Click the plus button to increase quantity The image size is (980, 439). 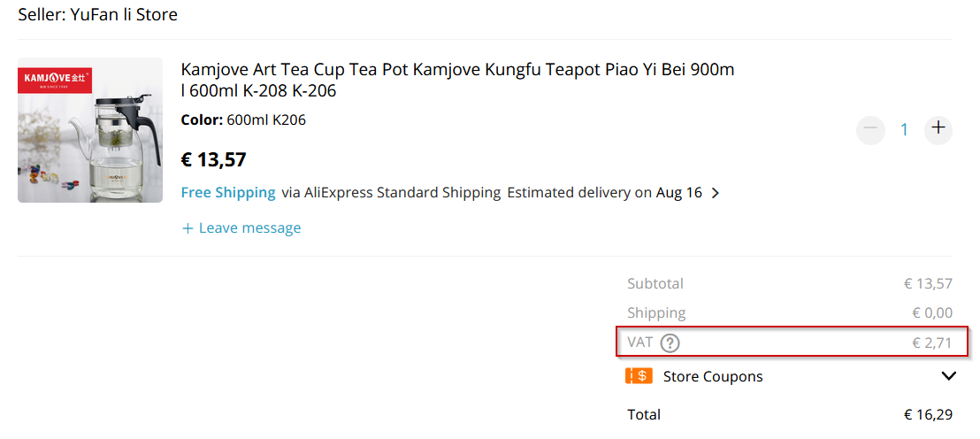pos(938,129)
